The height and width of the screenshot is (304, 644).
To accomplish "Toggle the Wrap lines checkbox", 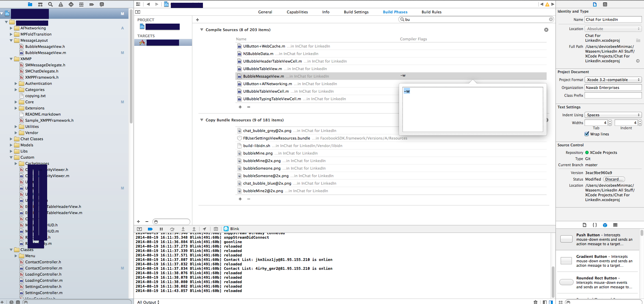I will [587, 134].
